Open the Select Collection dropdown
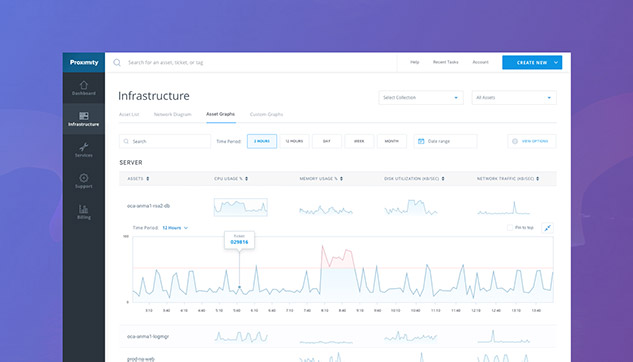633x362 pixels. pyautogui.click(x=421, y=98)
